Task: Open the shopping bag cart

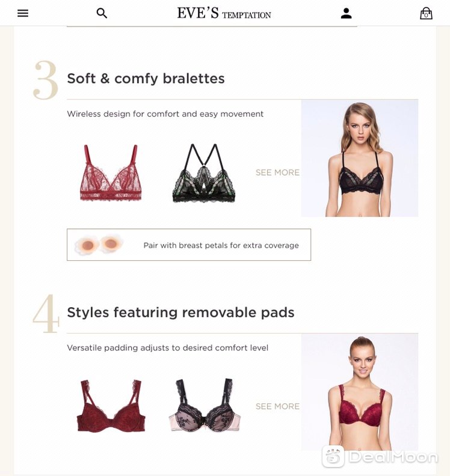Action: pos(426,13)
